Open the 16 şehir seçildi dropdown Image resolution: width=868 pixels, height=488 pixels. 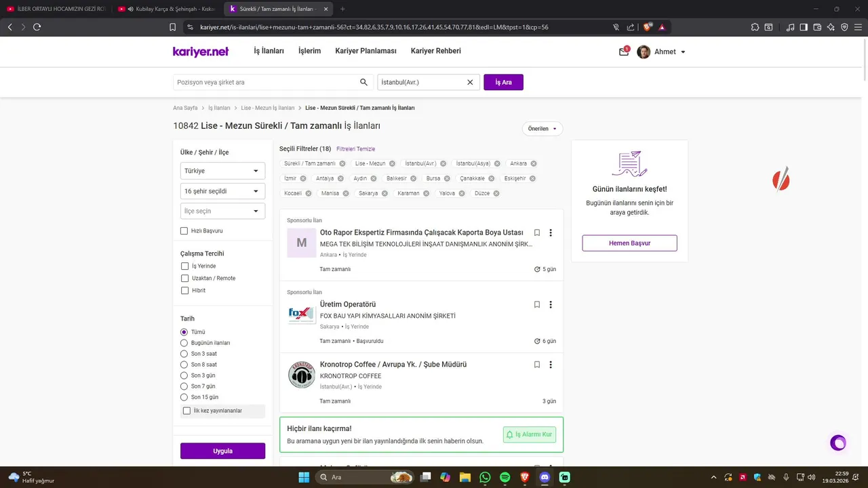tap(222, 191)
